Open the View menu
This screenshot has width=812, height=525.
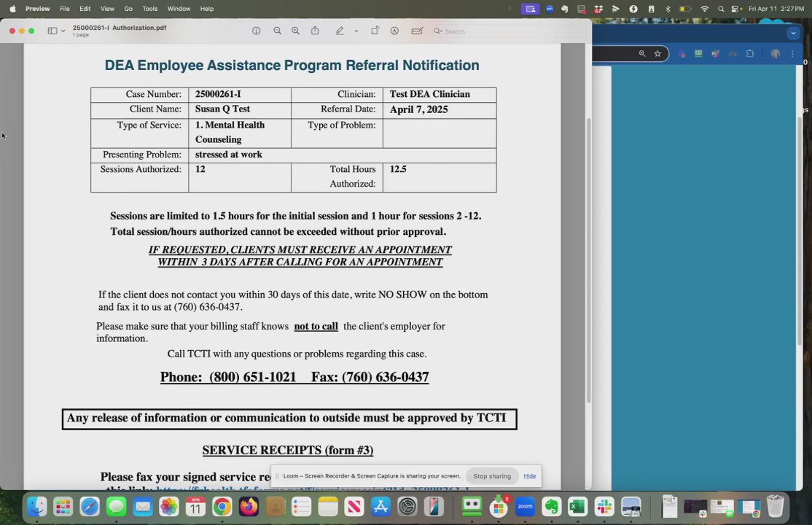107,9
